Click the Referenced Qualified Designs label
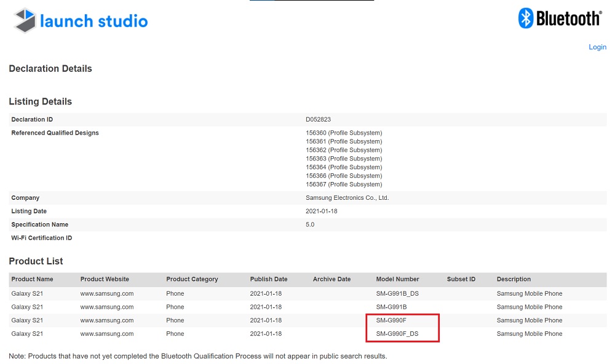 click(x=55, y=133)
